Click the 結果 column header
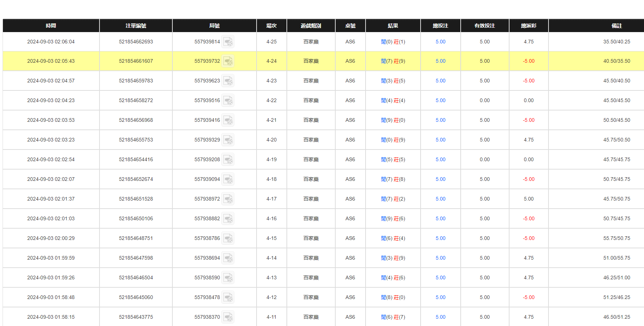The width and height of the screenshot is (644, 326). (x=393, y=26)
